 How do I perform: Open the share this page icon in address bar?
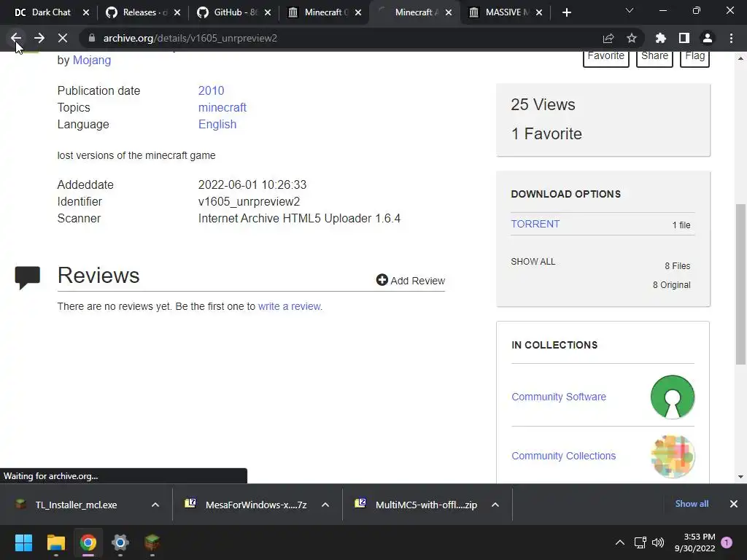pos(608,38)
